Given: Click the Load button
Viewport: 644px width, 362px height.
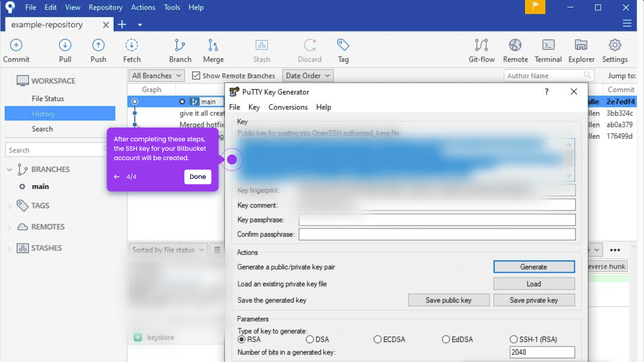Looking at the screenshot, I should coord(534,284).
